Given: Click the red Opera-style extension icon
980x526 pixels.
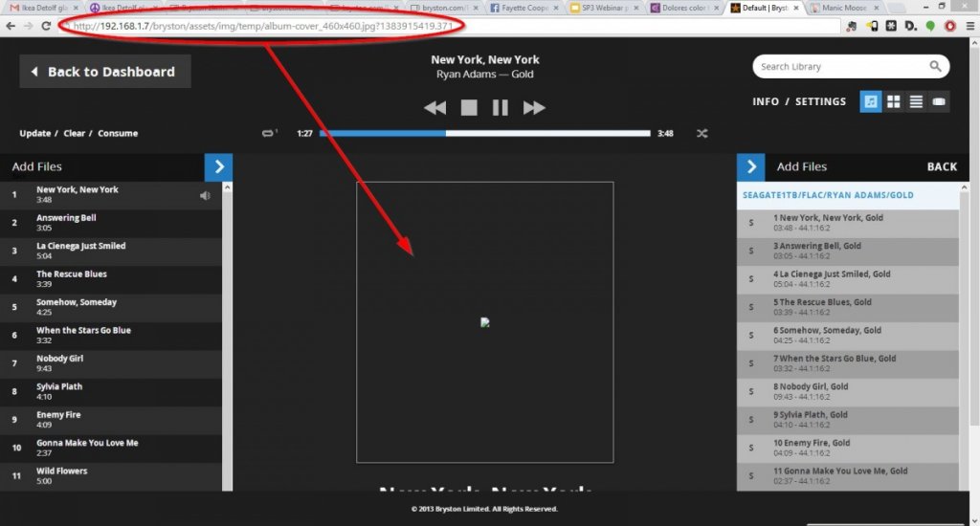Looking at the screenshot, I should pyautogui.click(x=950, y=26).
